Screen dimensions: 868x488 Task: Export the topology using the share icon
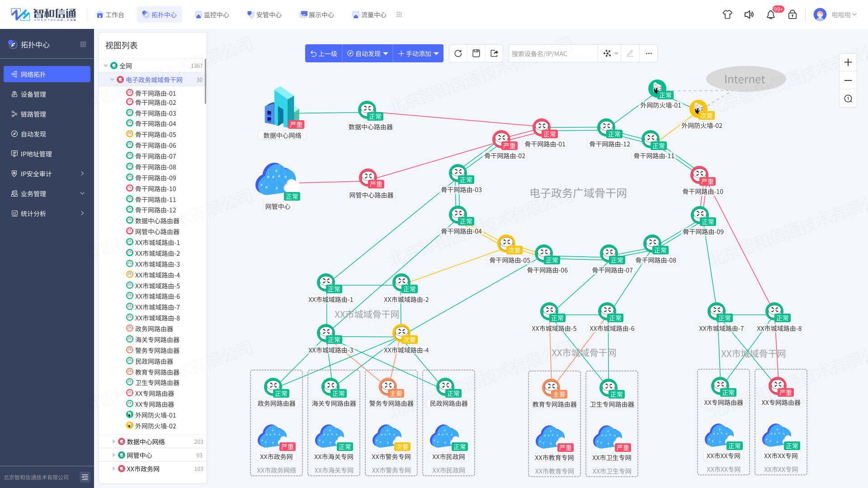494,53
